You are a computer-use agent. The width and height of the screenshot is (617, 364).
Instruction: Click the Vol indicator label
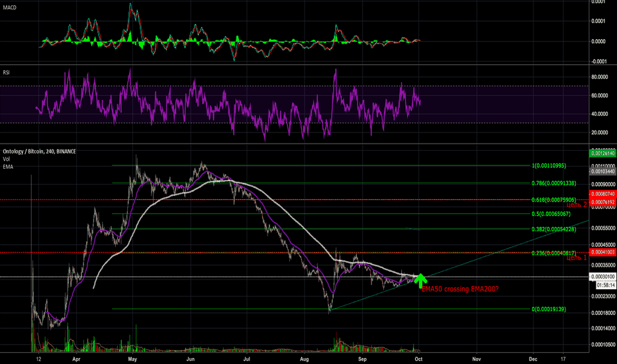[7, 159]
